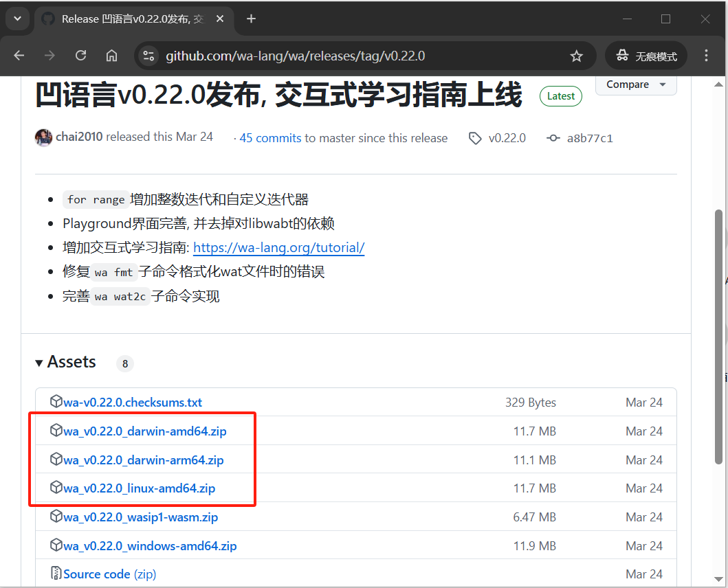The image size is (728, 588).
Task: Open new browser tab
Action: click(251, 19)
